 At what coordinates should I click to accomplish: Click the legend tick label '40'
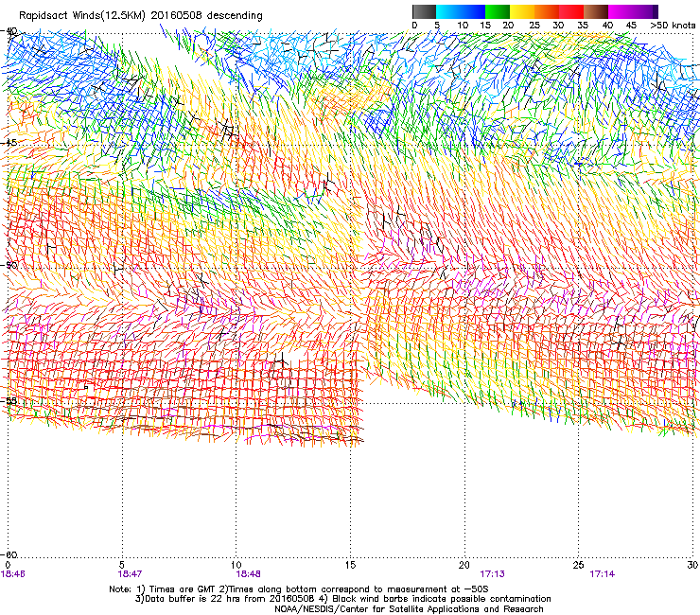[607, 26]
